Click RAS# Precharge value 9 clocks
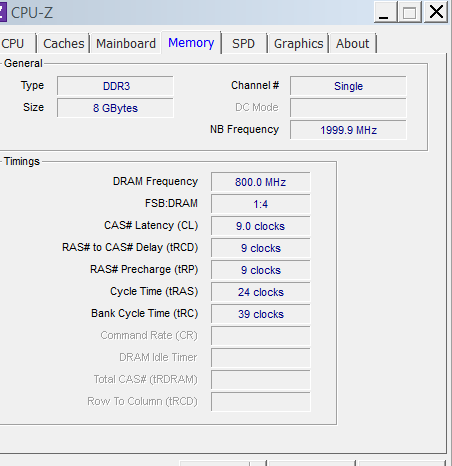The height and width of the screenshot is (466, 452). 261,270
